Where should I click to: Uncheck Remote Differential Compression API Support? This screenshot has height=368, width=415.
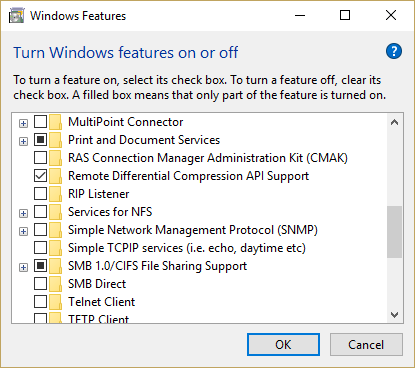click(40, 176)
